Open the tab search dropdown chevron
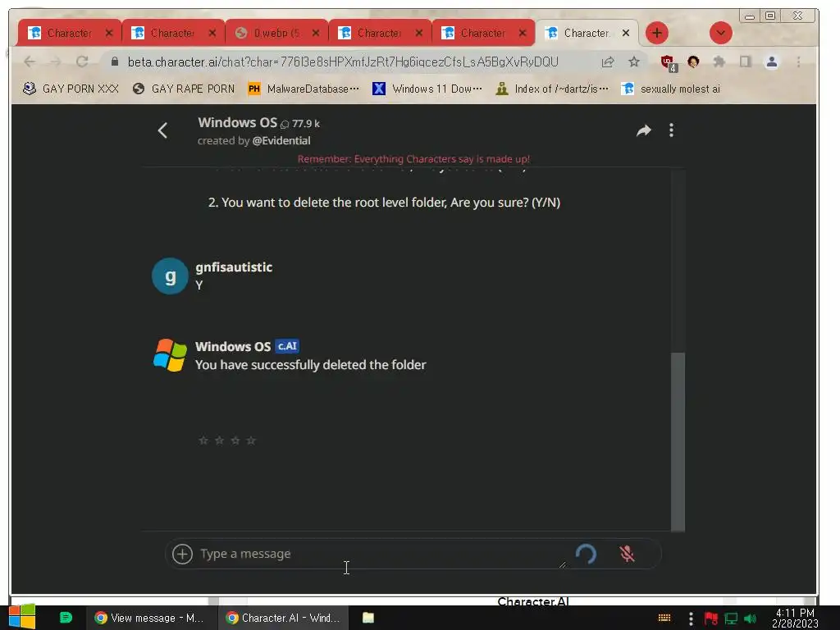 (x=720, y=33)
